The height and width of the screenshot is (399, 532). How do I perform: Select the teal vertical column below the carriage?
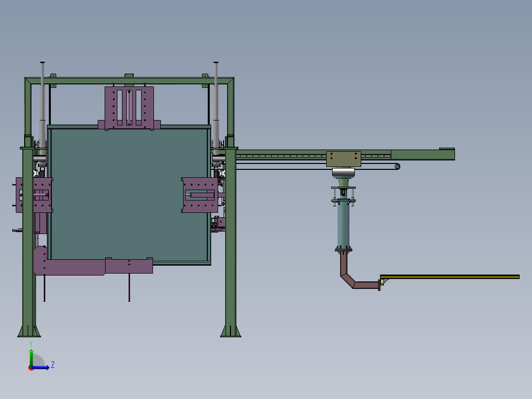[343, 224]
